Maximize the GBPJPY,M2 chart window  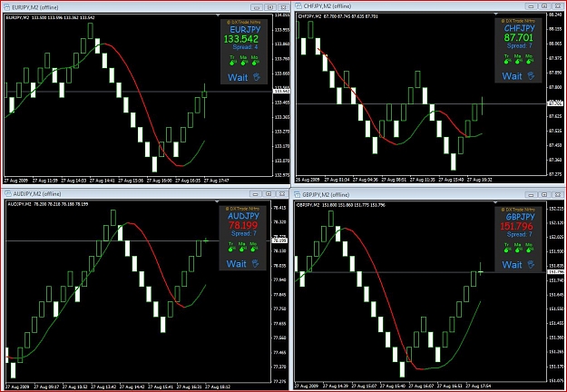click(544, 194)
